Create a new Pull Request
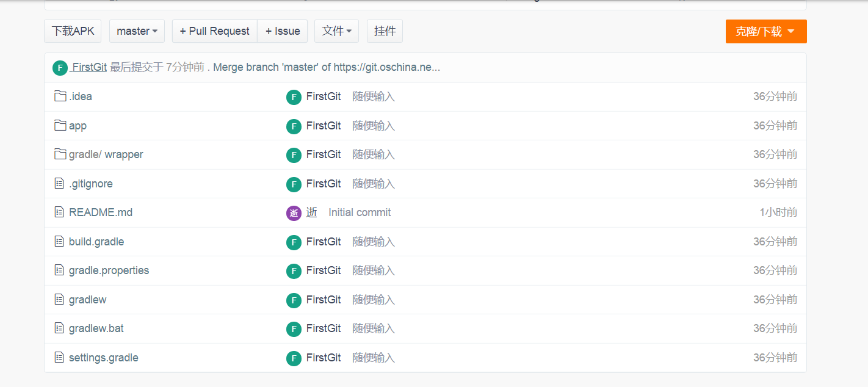The image size is (868, 387). [x=214, y=31]
